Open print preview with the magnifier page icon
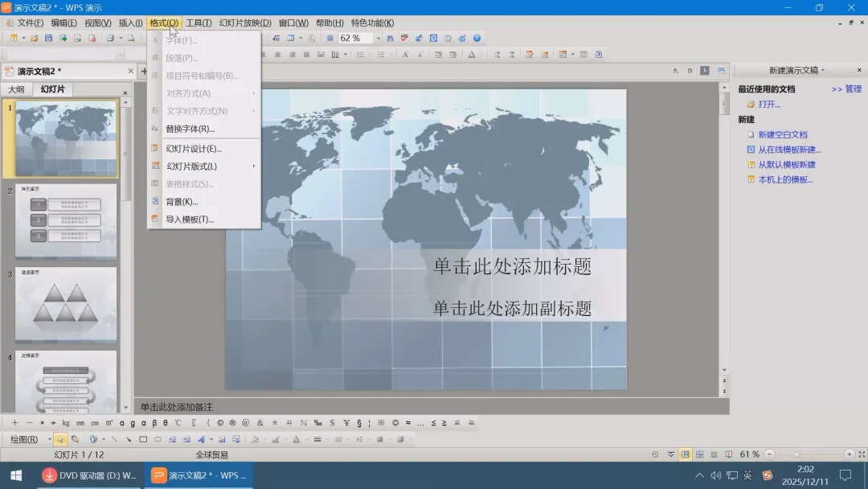The image size is (868, 489). 131,39
